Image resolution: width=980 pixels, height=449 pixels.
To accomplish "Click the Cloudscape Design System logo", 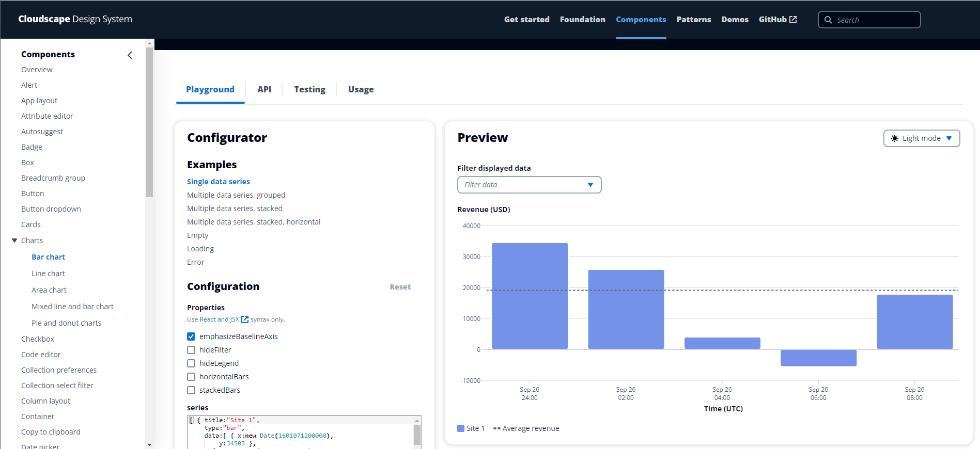I will coord(75,19).
